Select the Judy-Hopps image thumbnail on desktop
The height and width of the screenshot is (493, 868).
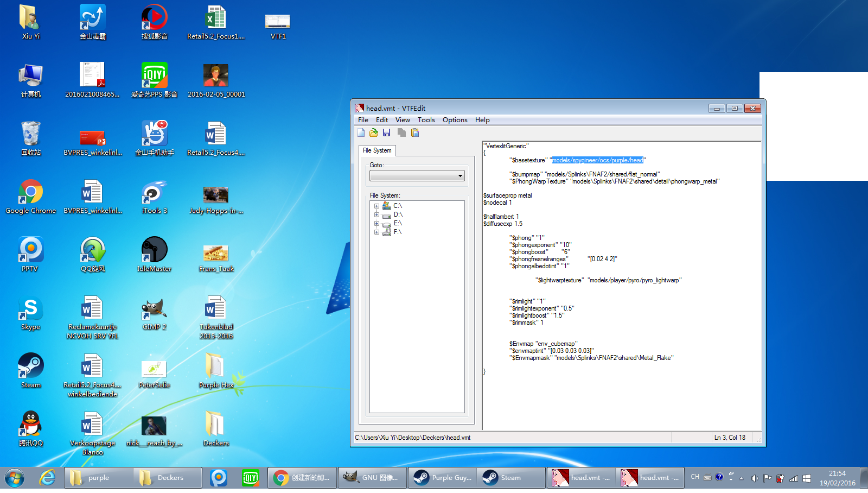(216, 199)
